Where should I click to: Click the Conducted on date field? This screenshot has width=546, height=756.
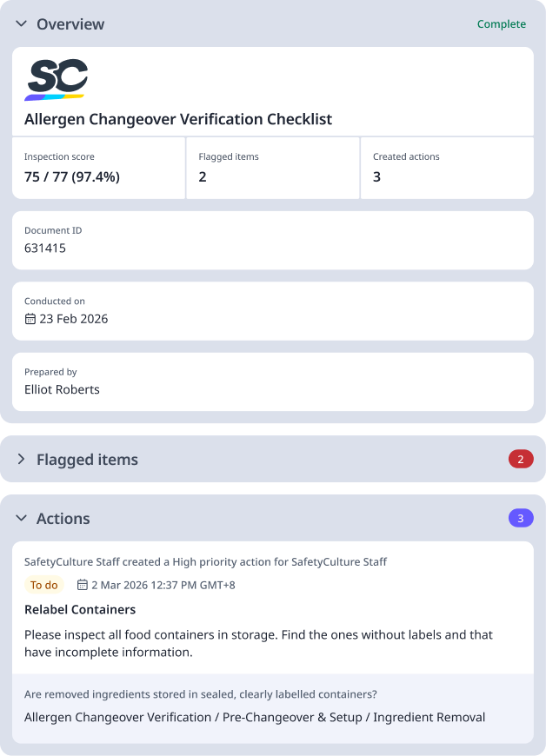(272, 310)
